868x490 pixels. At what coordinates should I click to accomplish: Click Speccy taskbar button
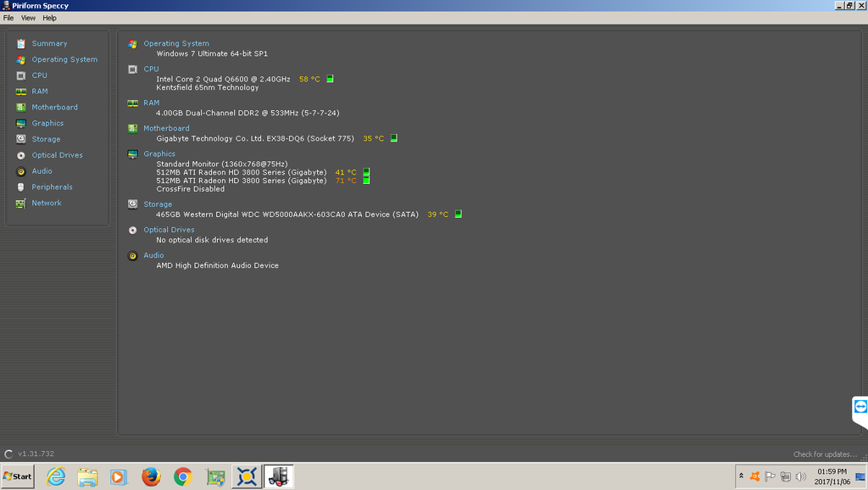click(278, 476)
